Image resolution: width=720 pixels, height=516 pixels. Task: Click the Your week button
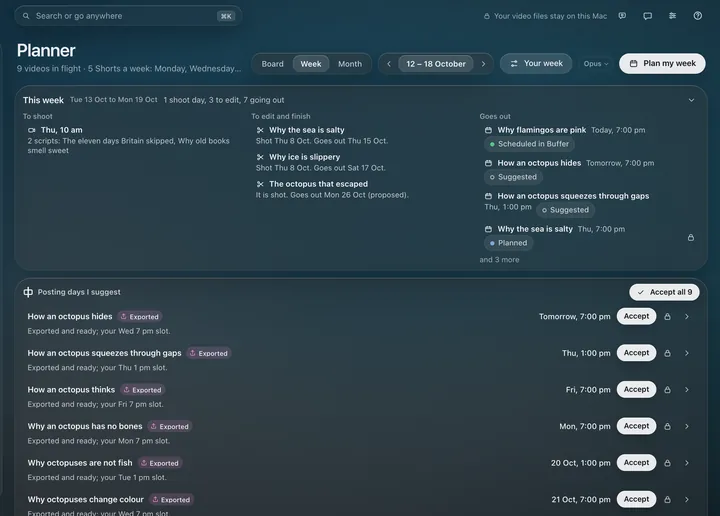536,63
